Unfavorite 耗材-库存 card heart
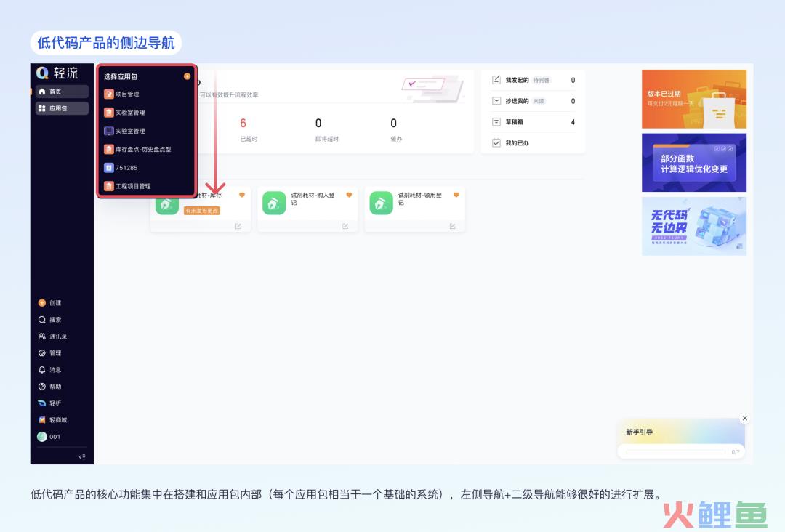This screenshot has height=532, width=785. point(242,196)
